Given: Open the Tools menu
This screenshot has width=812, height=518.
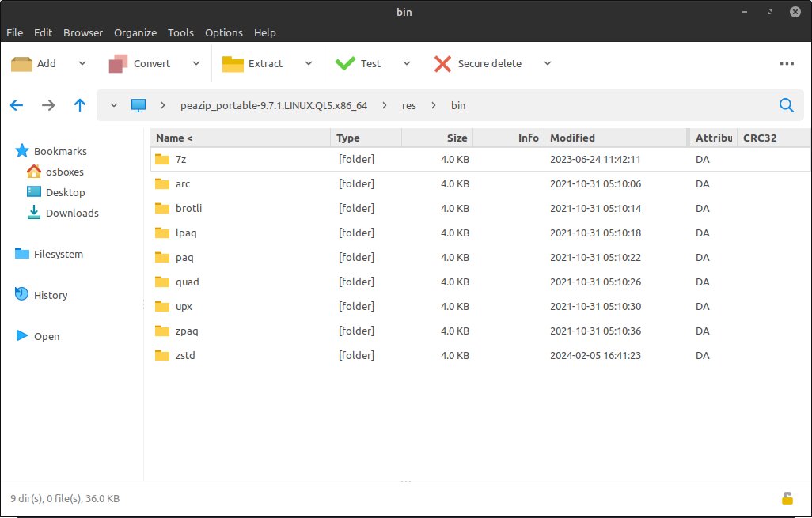Looking at the screenshot, I should [180, 32].
